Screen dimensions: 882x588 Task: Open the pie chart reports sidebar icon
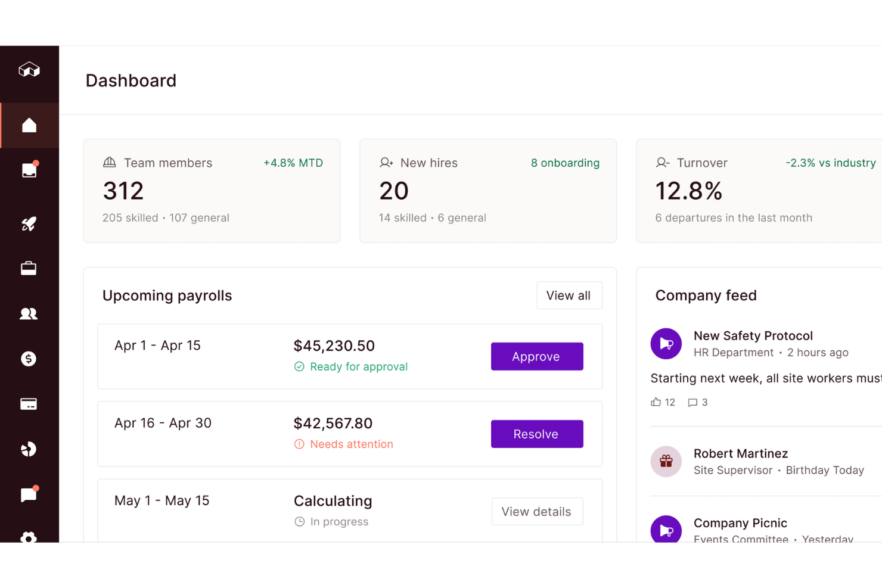(x=29, y=449)
